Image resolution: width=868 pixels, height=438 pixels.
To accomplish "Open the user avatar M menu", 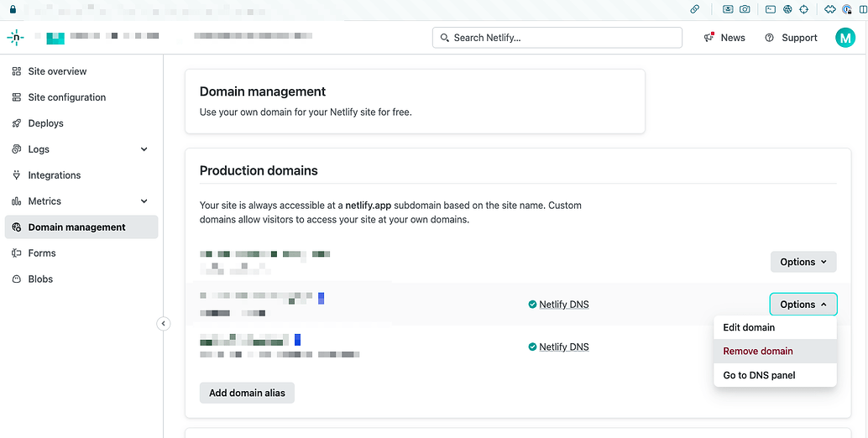I will (844, 38).
